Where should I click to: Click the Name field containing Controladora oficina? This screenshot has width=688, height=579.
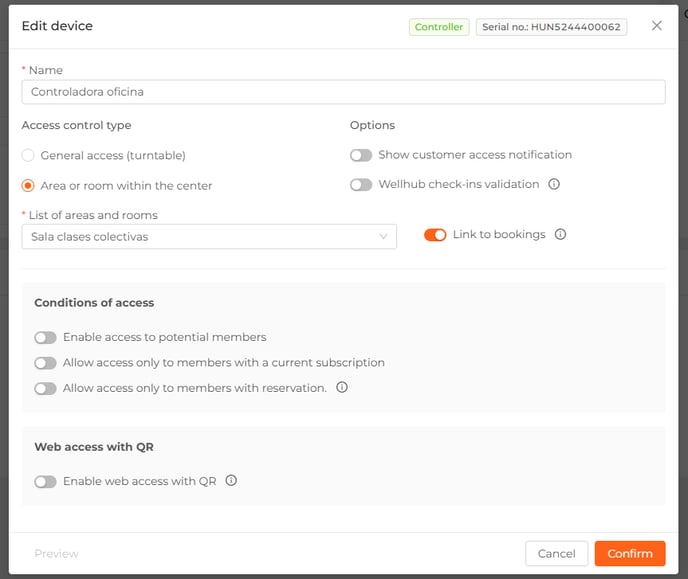click(x=344, y=92)
